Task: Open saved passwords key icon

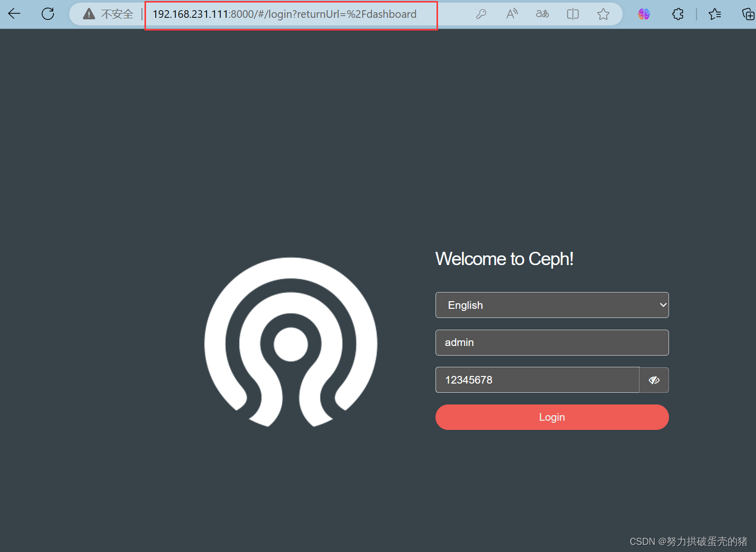Action: [x=481, y=14]
